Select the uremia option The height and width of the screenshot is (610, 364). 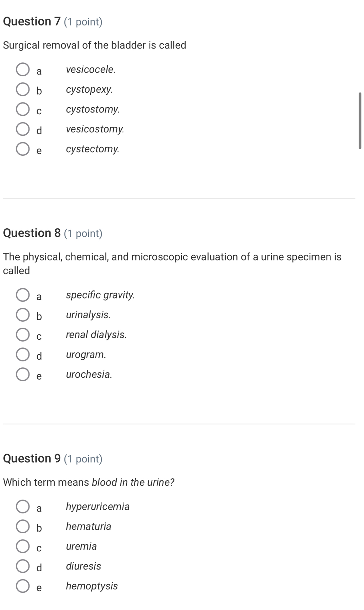22,546
